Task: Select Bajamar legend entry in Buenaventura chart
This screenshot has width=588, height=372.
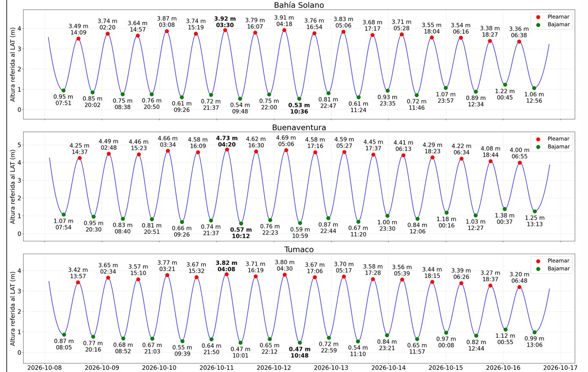Action: click(553, 147)
